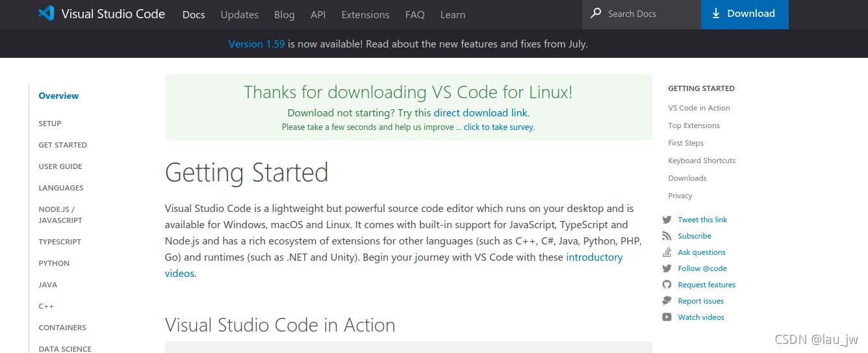Click the blue Download button
The width and height of the screenshot is (868, 353).
coord(745,14)
